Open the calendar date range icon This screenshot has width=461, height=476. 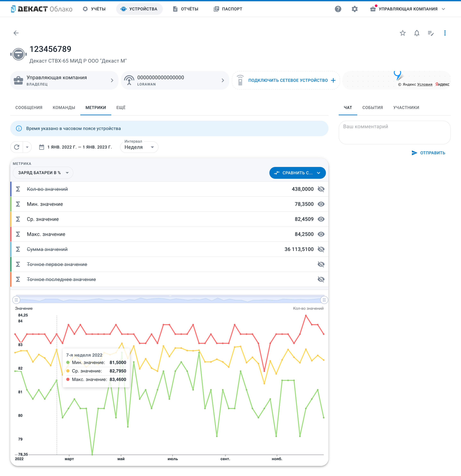(41, 147)
